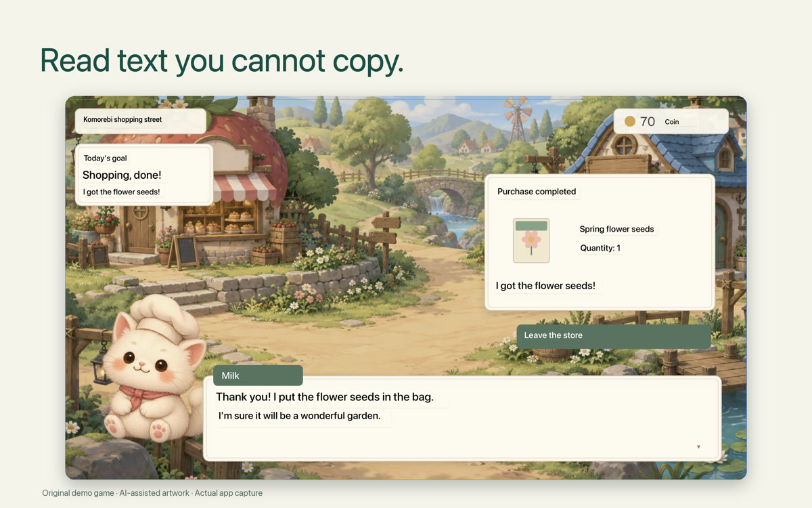Screen dimensions: 812x508
Task: Click the Leave the store button
Action: (613, 336)
